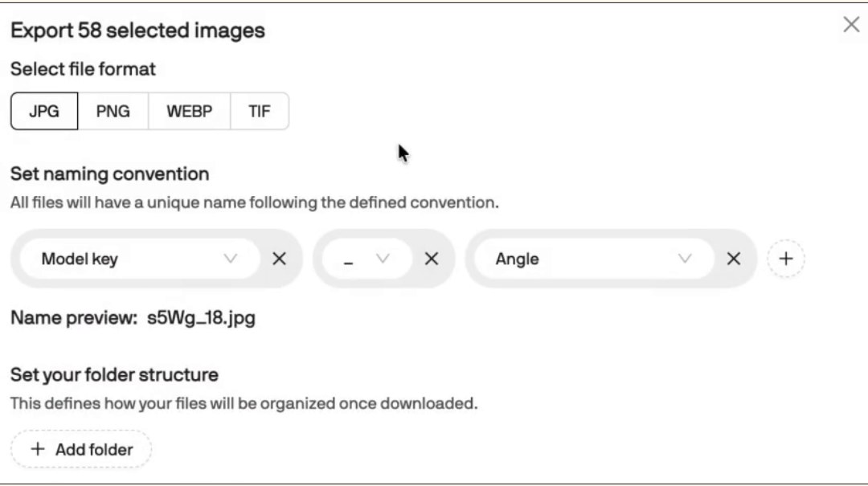Image resolution: width=868 pixels, height=486 pixels.
Task: Open the Angle naming dropdown
Action: coord(595,259)
